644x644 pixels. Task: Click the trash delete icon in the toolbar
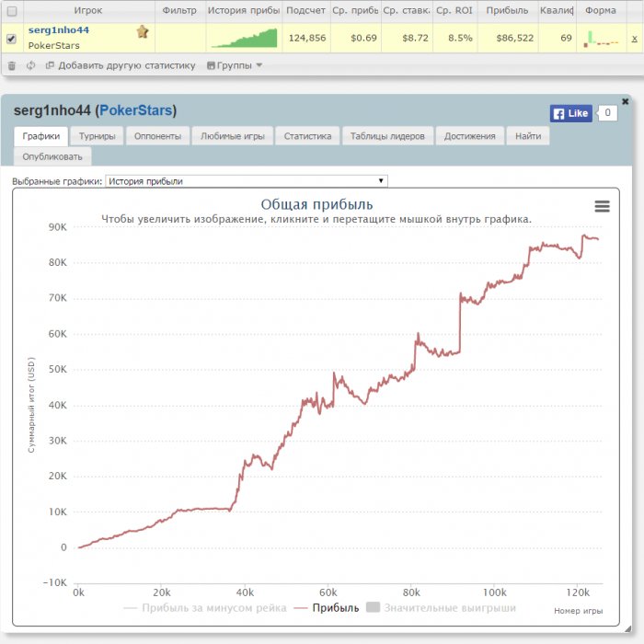point(12,65)
